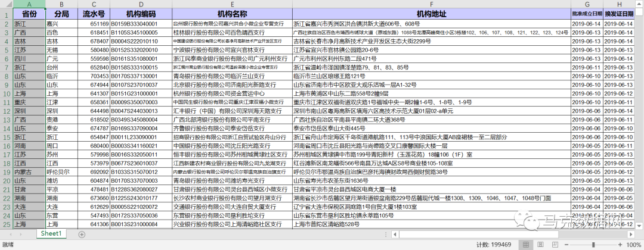Select cell containing 苏州 branch

[61, 155]
